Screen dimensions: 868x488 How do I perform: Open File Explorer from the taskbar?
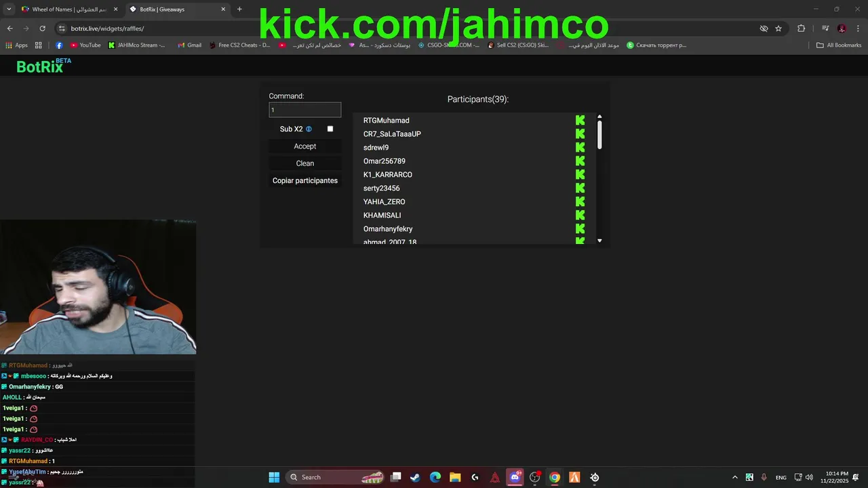click(x=455, y=477)
